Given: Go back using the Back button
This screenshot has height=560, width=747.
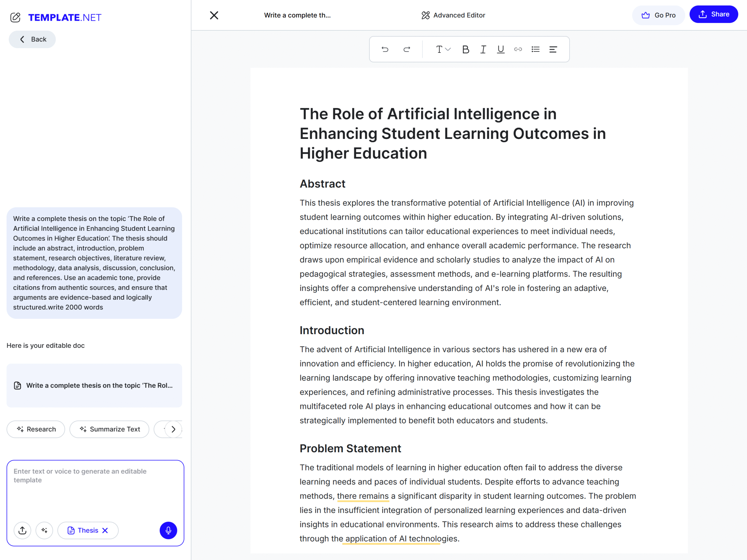Looking at the screenshot, I should pyautogui.click(x=32, y=39).
